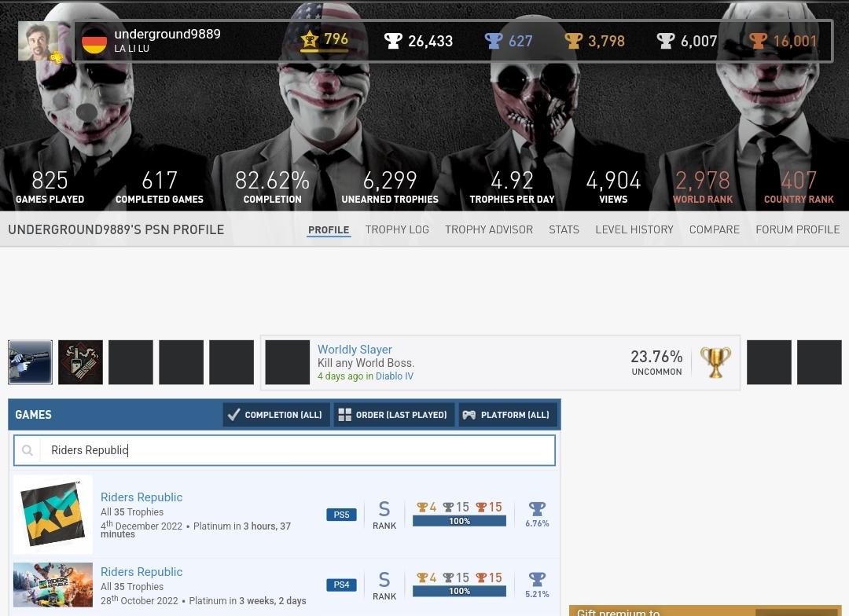The width and height of the screenshot is (849, 616).
Task: Open the Platform (All) filter dropdown
Action: (507, 415)
